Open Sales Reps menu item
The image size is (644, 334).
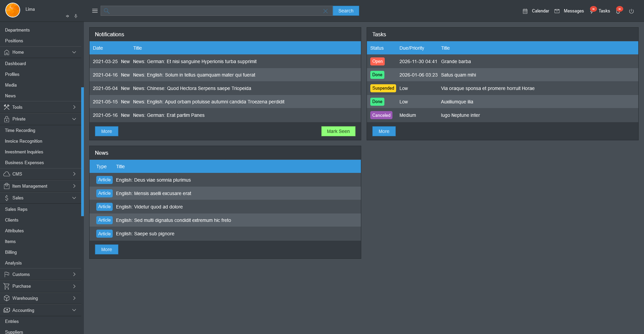pyautogui.click(x=16, y=209)
